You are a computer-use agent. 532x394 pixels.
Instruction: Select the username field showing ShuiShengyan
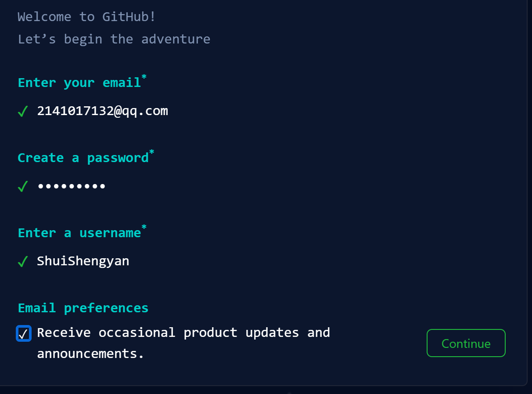click(x=83, y=261)
